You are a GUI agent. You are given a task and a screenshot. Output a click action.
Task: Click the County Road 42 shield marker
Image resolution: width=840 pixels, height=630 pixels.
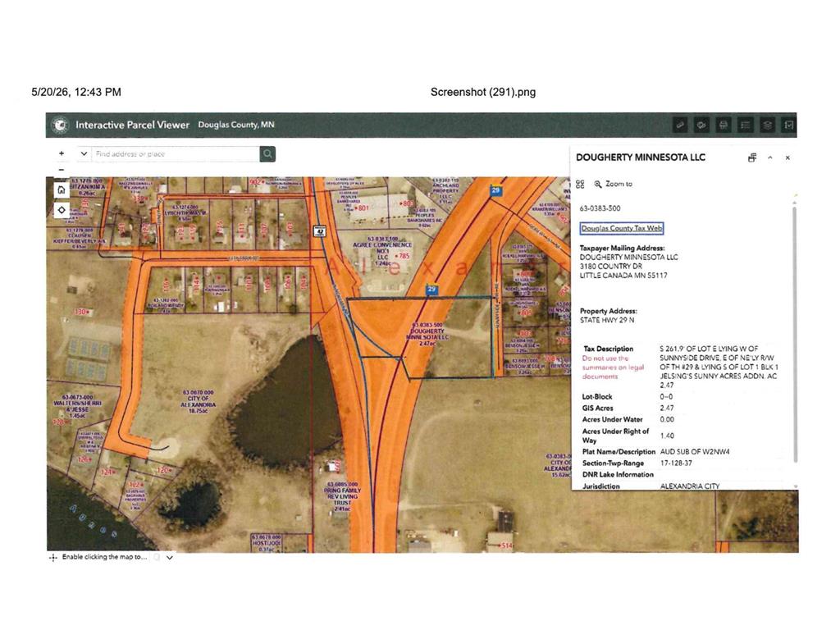319,231
